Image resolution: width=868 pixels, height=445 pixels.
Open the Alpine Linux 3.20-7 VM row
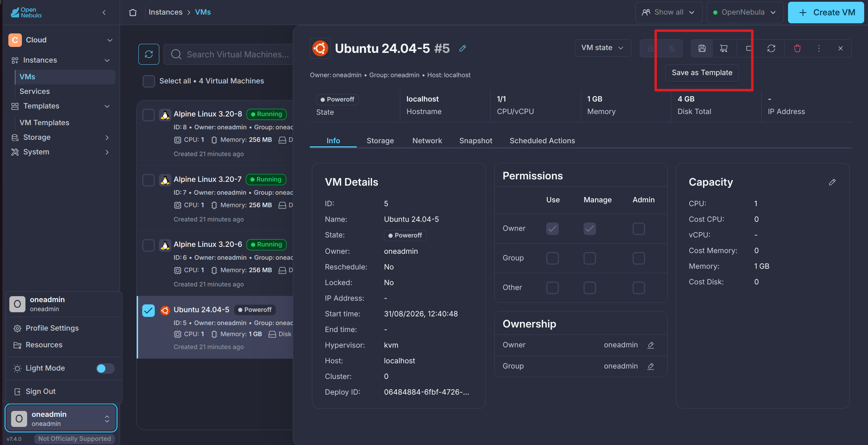[x=215, y=199]
